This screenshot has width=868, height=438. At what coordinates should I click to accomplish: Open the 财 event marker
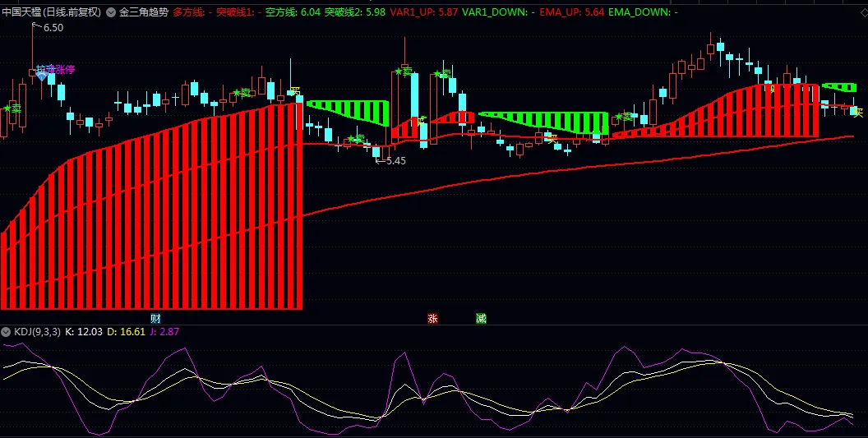155,318
